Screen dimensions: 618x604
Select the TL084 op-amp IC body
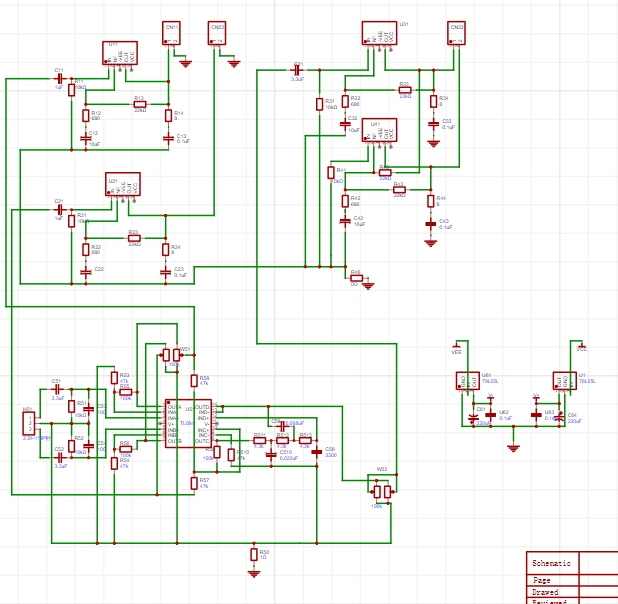click(x=188, y=423)
